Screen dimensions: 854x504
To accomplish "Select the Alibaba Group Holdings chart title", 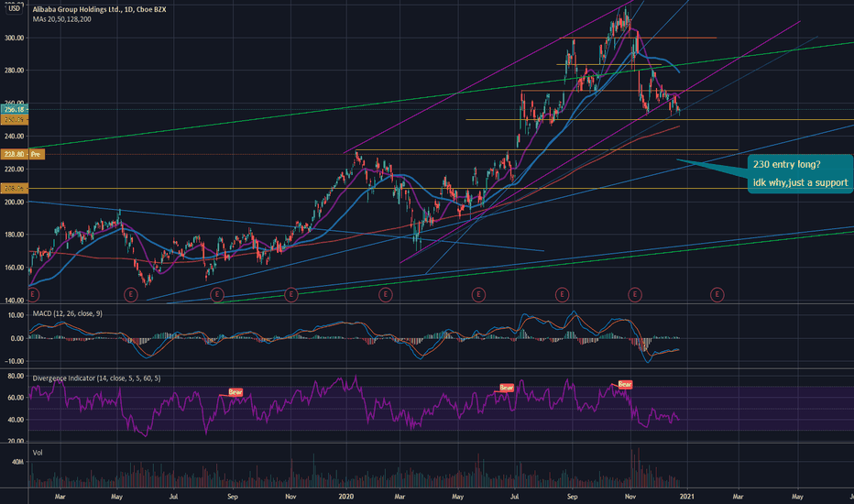I will (99, 9).
